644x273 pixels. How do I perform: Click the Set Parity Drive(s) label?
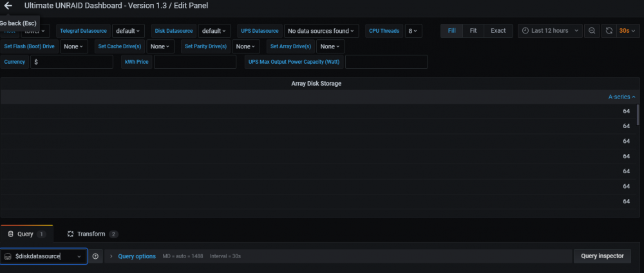pos(206,46)
